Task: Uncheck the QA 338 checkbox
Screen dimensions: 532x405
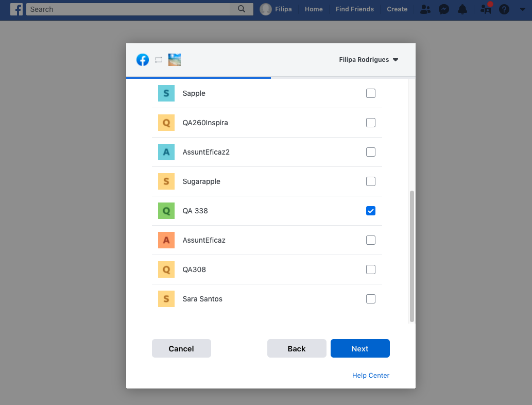Action: click(x=371, y=211)
